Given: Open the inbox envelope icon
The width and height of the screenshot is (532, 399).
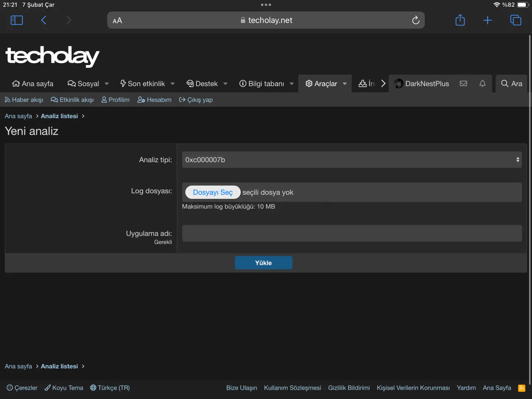Looking at the screenshot, I should point(463,83).
